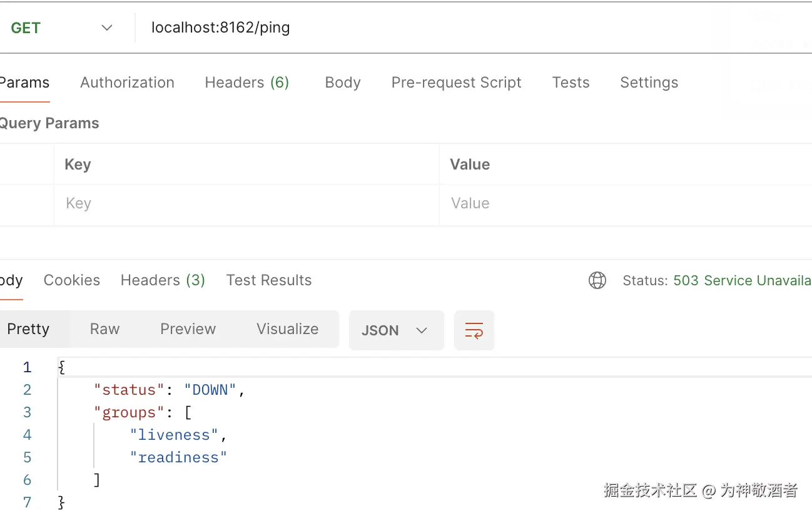The image size is (812, 513).
Task: Open the Pre-request Script tab
Action: click(x=456, y=83)
